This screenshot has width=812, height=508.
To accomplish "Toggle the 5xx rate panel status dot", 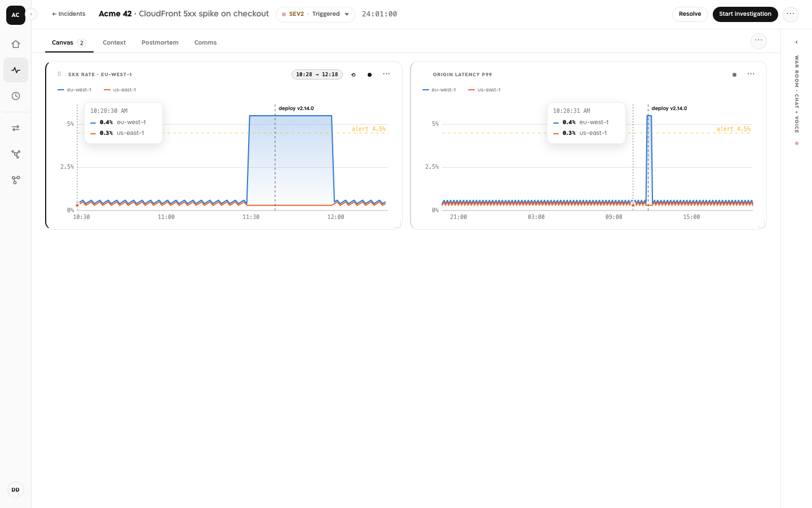I will pos(369,75).
